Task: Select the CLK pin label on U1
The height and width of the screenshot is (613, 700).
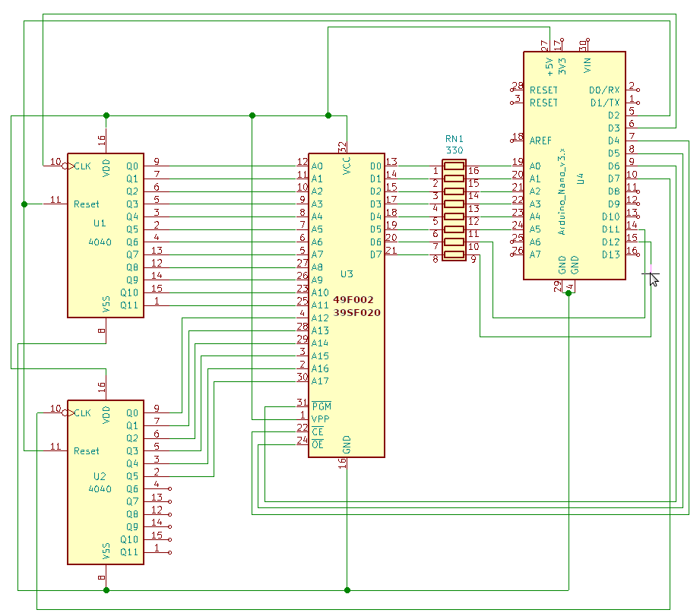Action: 83,166
